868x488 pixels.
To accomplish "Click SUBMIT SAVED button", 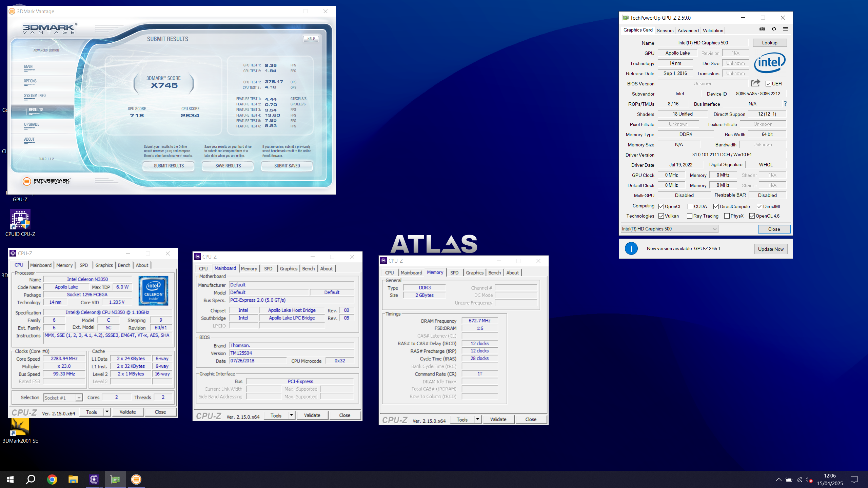I will click(x=287, y=166).
